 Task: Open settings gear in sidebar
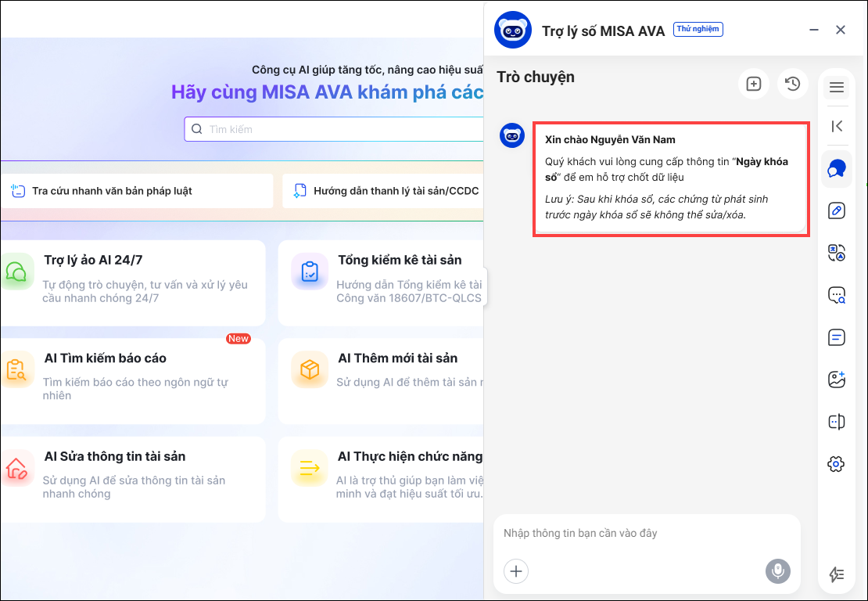[x=837, y=463]
